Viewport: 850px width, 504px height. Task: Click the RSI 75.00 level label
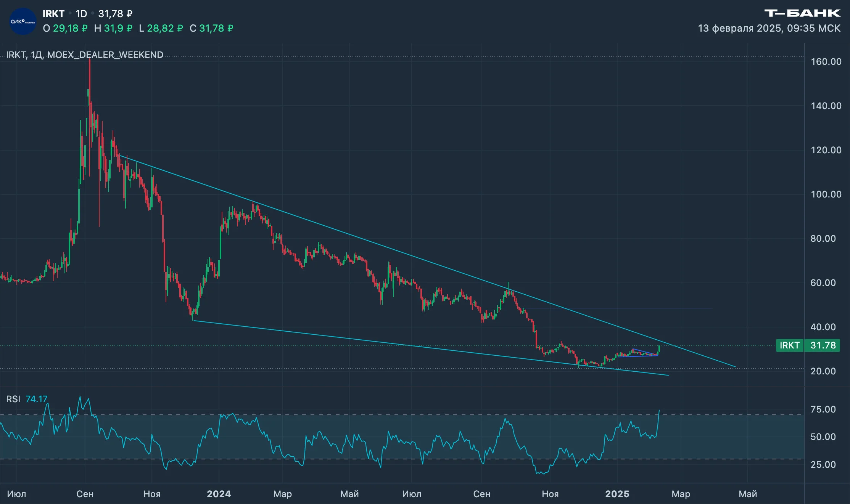click(823, 409)
